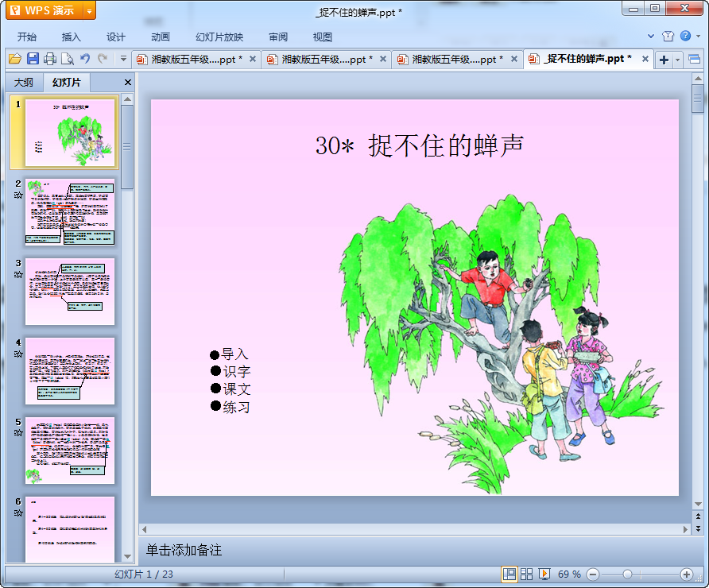
Task: Close the second 湘教版五年级 document tab
Action: pos(383,59)
